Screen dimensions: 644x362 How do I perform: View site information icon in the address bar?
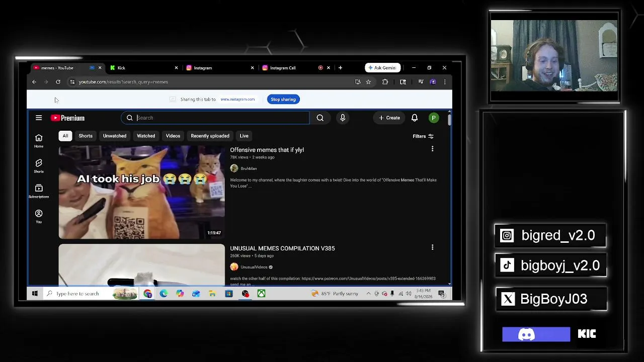pyautogui.click(x=72, y=82)
